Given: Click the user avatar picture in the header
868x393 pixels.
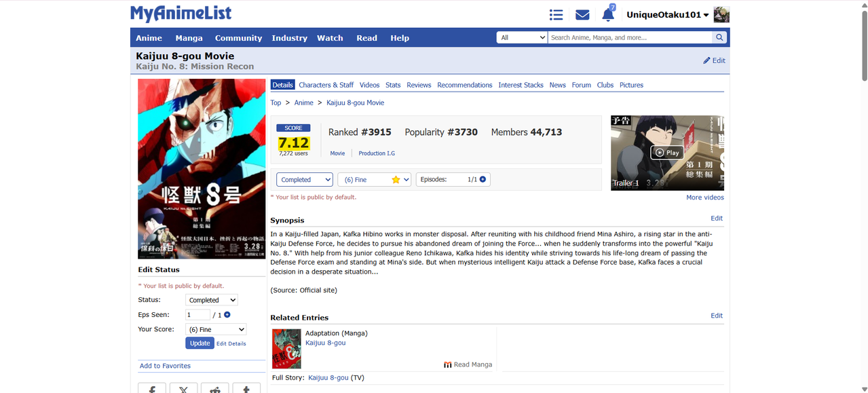Looking at the screenshot, I should point(721,14).
